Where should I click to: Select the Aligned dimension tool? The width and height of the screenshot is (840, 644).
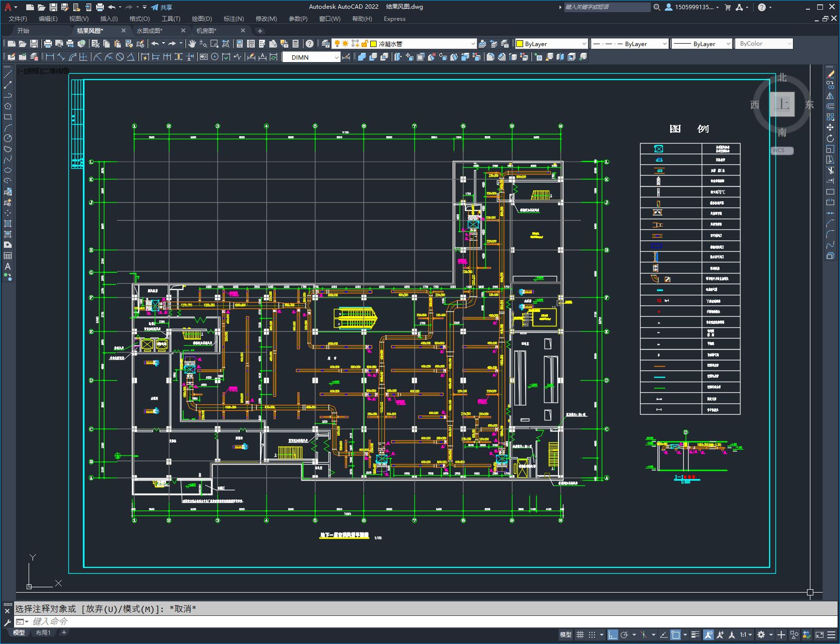pyautogui.click(x=61, y=57)
